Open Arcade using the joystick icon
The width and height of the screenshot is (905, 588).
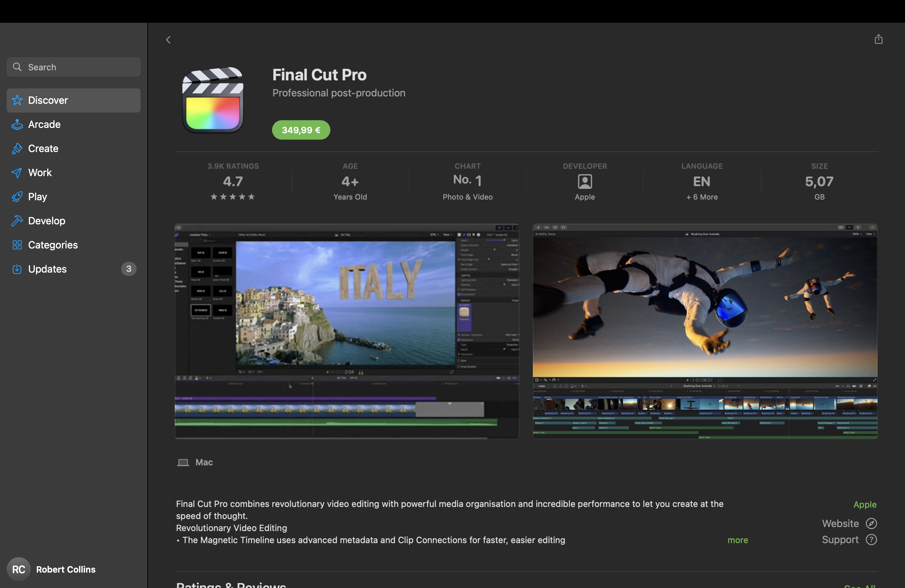17,124
